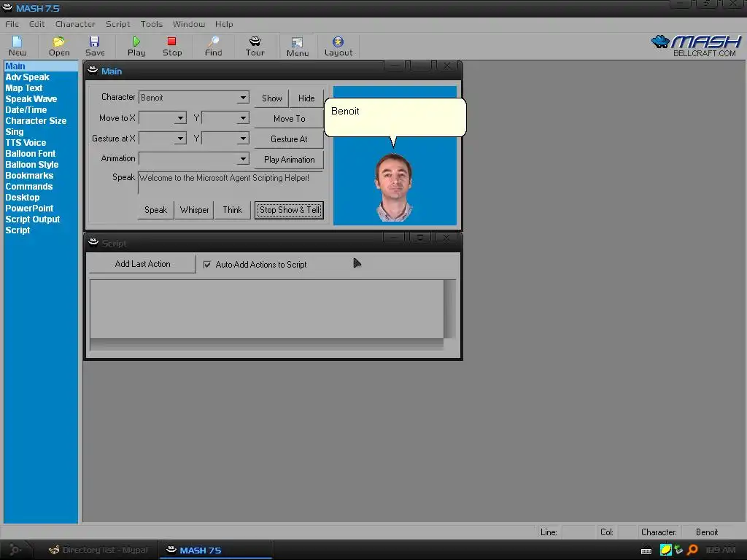Select Adv Speak in the sidebar
Image resolution: width=747 pixels, height=560 pixels.
(x=27, y=77)
